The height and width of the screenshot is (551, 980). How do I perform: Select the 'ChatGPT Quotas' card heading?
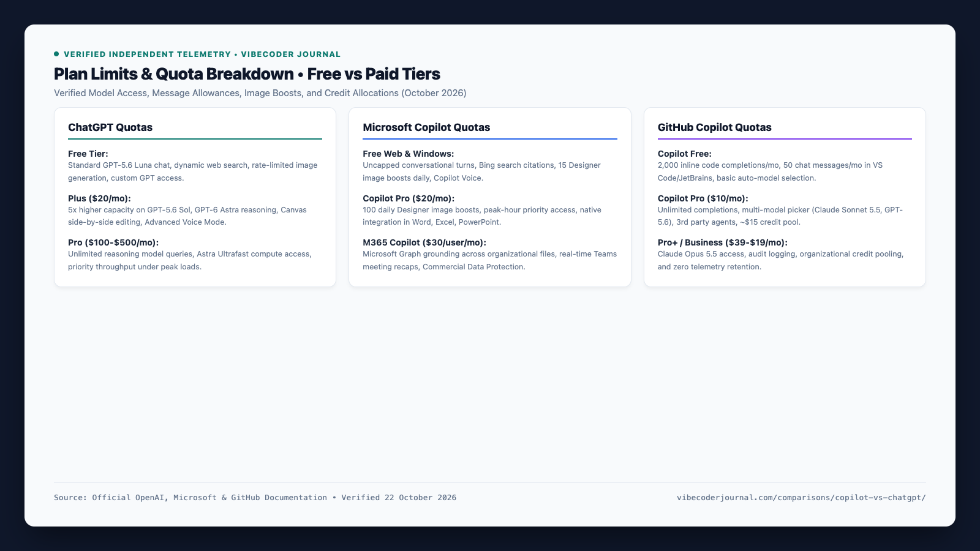click(x=110, y=127)
